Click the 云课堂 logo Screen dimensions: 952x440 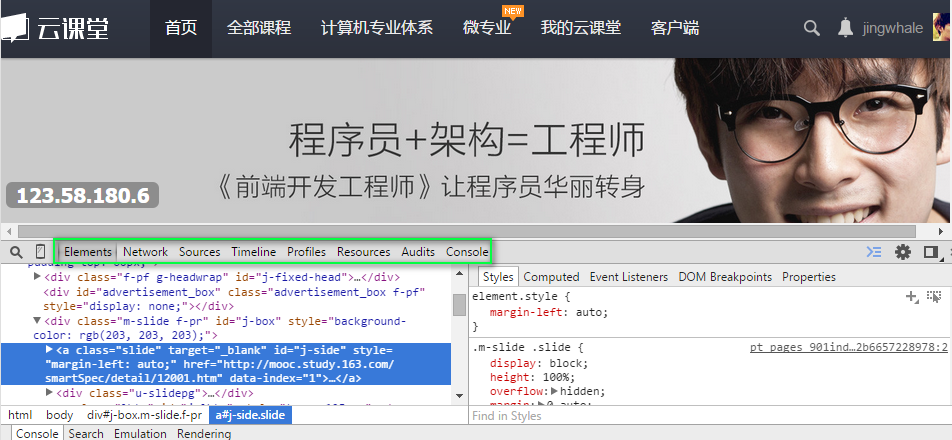pyautogui.click(x=58, y=28)
